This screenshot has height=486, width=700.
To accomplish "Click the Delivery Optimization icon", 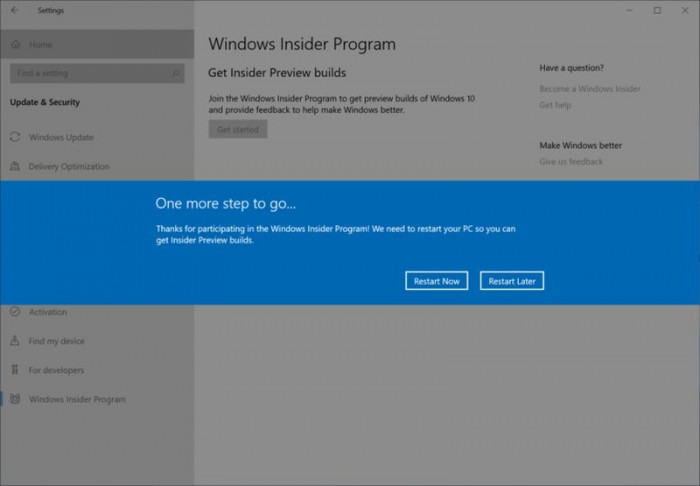I will click(15, 166).
